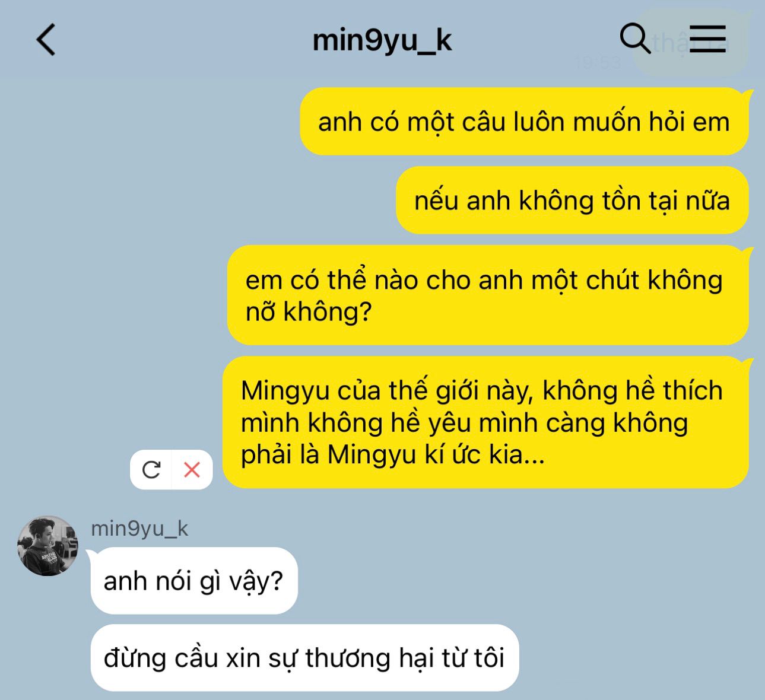Open the chat search magnifier

click(635, 39)
